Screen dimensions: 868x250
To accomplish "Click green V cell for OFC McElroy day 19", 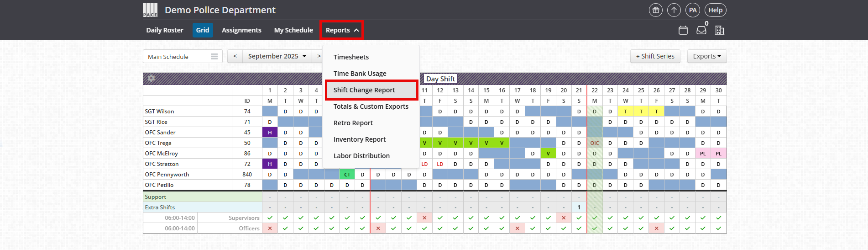I will pyautogui.click(x=548, y=154).
